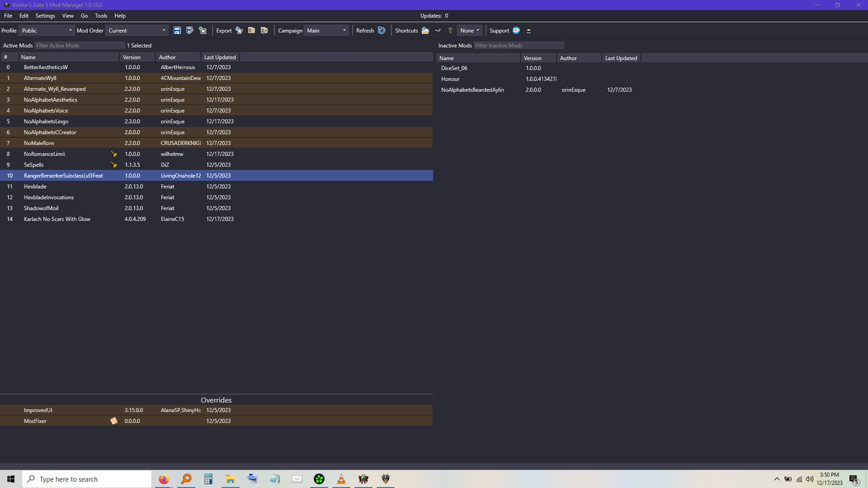Viewport: 868px width, 488px height.
Task: Select the Alternate_Wyll_Revamped mod row
Action: click(216, 89)
